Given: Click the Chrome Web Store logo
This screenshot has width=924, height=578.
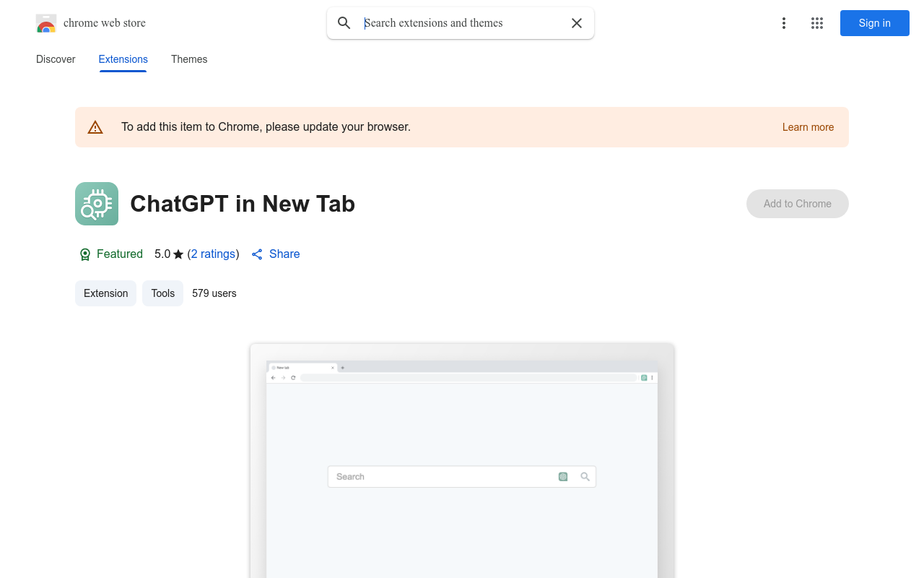Looking at the screenshot, I should coord(46,23).
